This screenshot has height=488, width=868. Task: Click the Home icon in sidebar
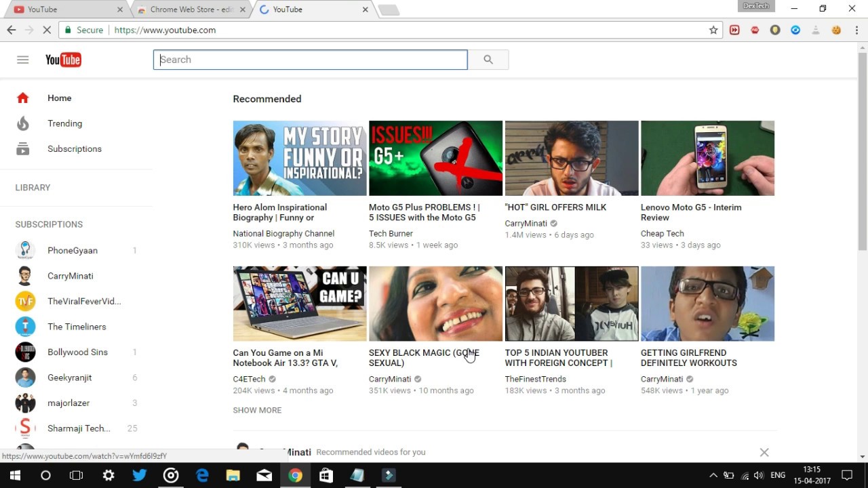tap(23, 98)
